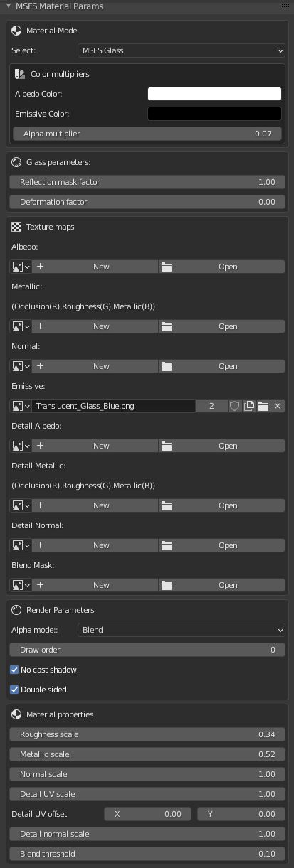The image size is (294, 868).
Task: Toggle fake user shield on Emissive texture
Action: tap(235, 406)
